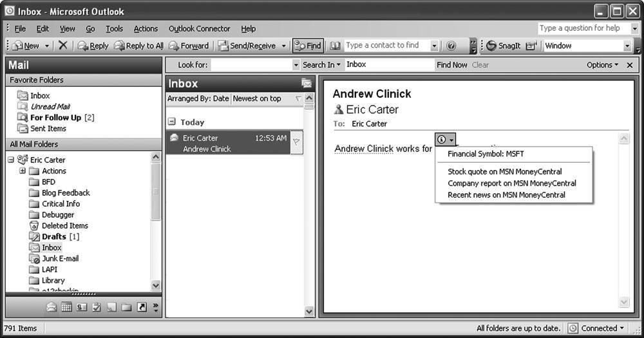
Task: Open the Deleted Items folder
Action: [x=65, y=225]
